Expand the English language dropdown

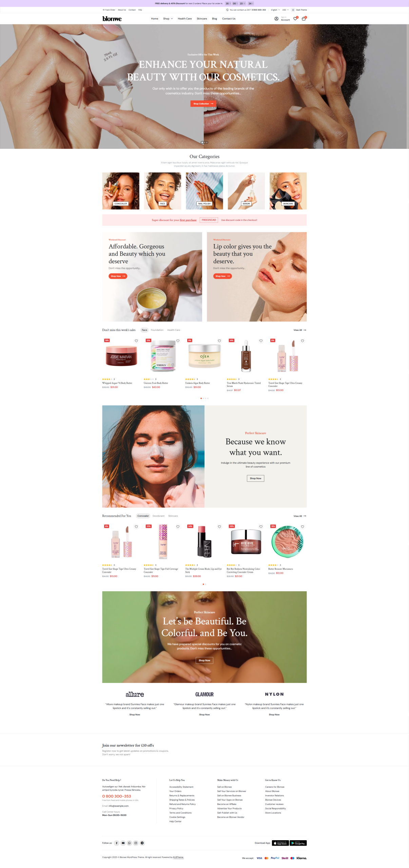[275, 10]
